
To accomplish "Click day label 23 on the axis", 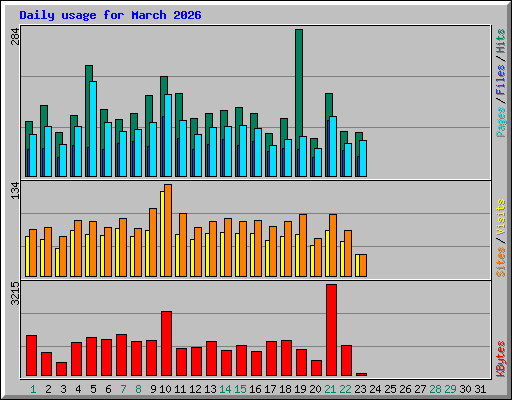I will (360, 389).
